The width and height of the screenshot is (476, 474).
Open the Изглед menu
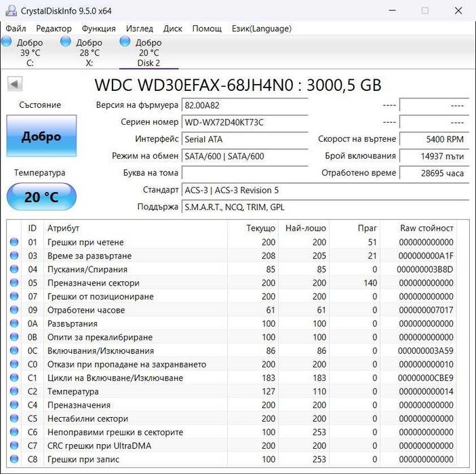[139, 28]
